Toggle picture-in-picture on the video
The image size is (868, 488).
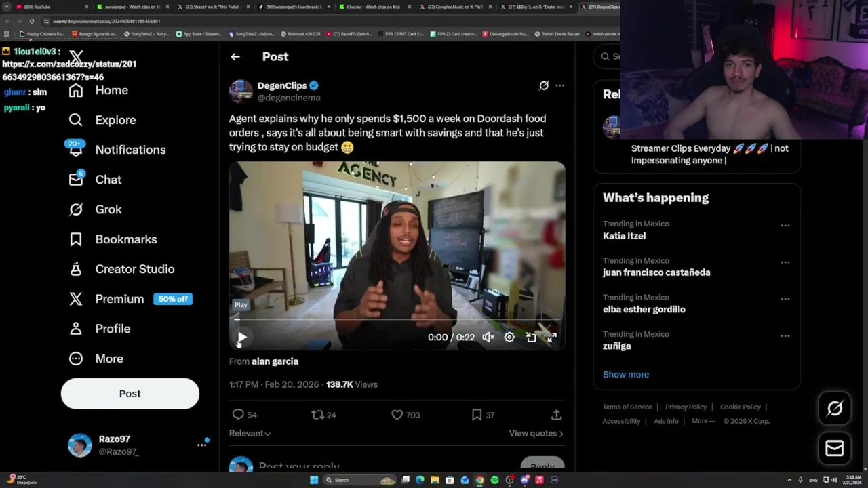pyautogui.click(x=531, y=337)
